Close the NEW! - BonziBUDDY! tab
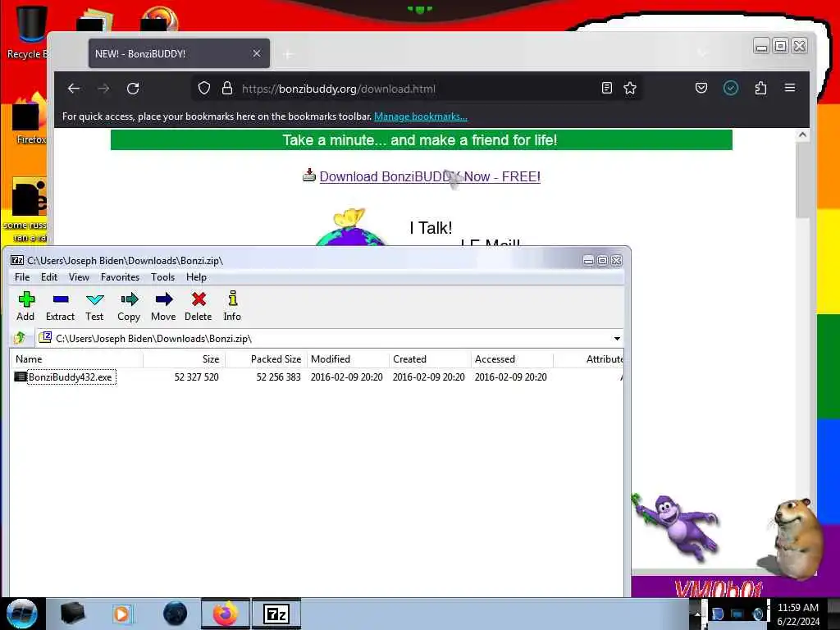The height and width of the screenshot is (630, 840). tap(257, 53)
